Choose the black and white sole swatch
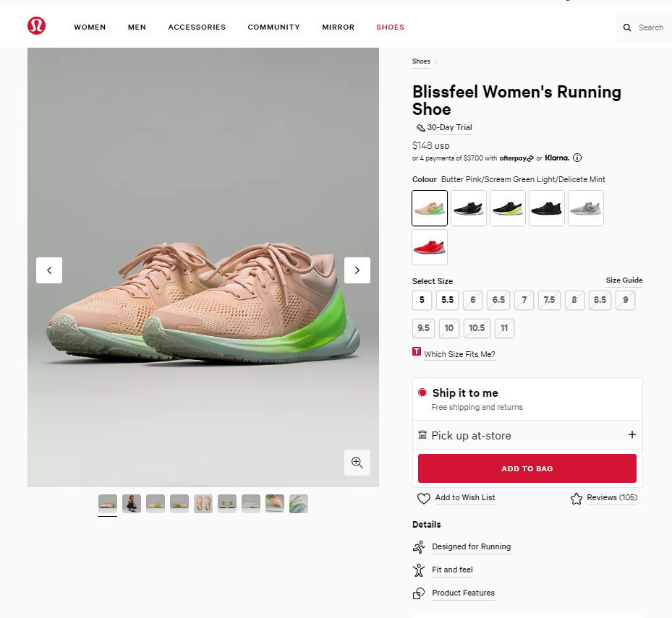The height and width of the screenshot is (618, 672). (x=469, y=208)
